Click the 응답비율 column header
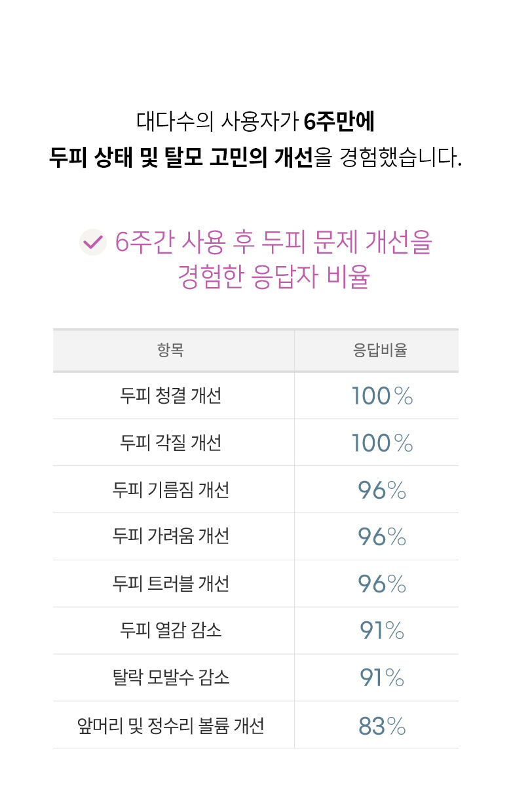Screen dimensions: 511x812 380,350
